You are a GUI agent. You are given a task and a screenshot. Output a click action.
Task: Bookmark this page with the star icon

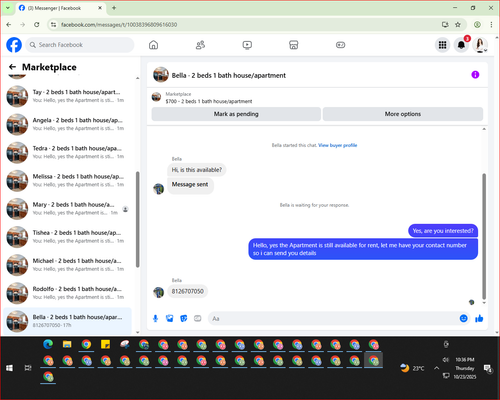coord(458,24)
